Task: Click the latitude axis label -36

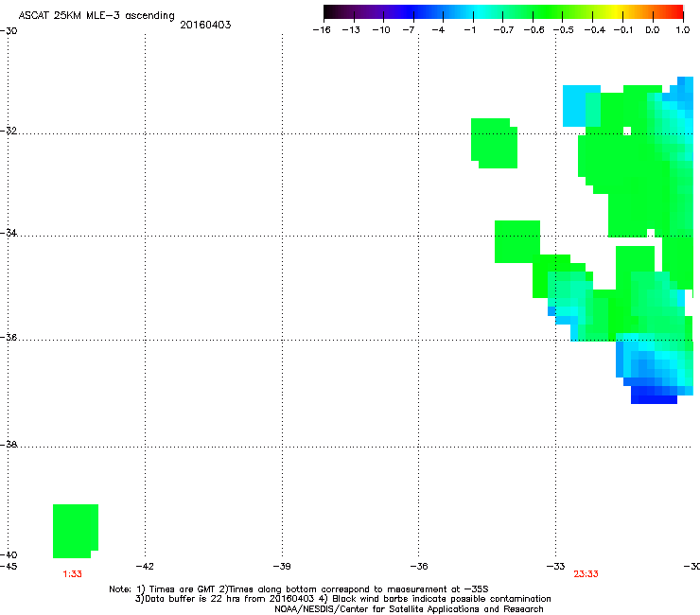Action: coord(9,337)
